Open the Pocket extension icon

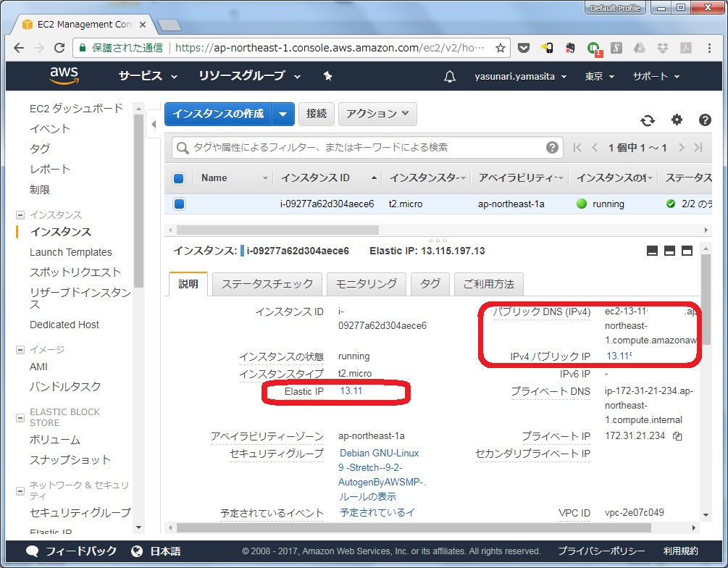(524, 48)
